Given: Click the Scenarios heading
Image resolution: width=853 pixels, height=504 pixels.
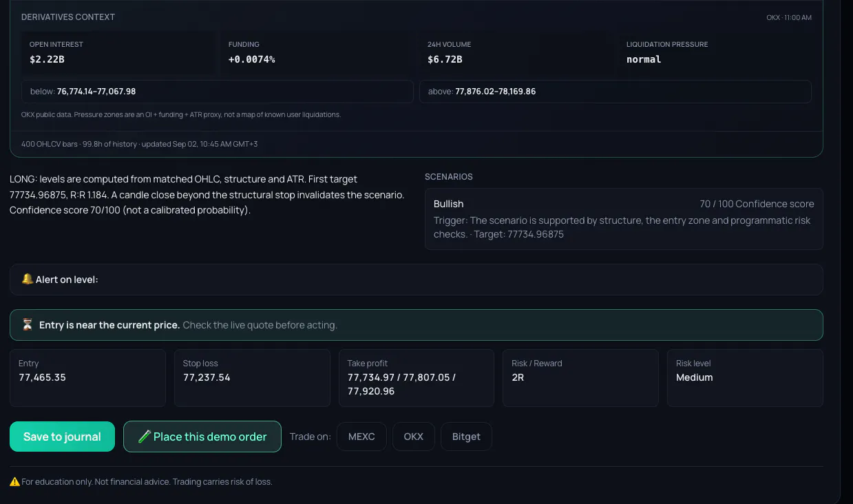Looking at the screenshot, I should click(x=449, y=177).
